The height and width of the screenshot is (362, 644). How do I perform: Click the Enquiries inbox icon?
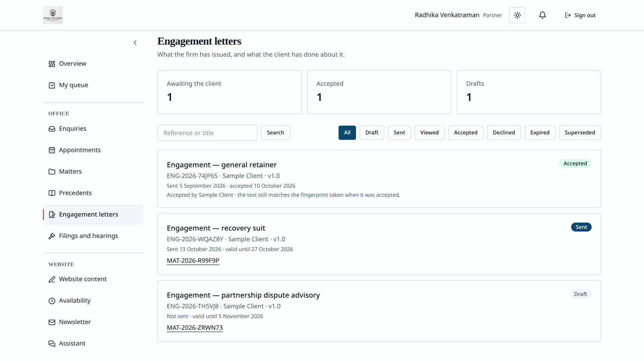click(x=52, y=129)
